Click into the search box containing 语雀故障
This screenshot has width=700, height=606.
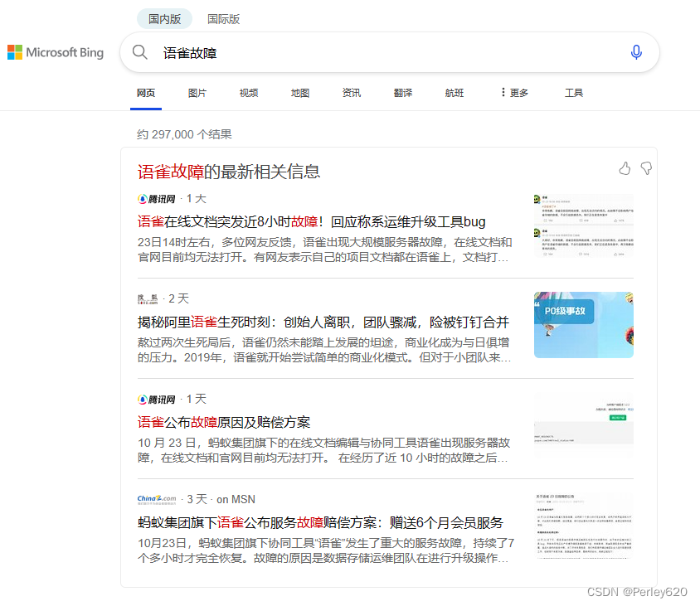click(388, 53)
